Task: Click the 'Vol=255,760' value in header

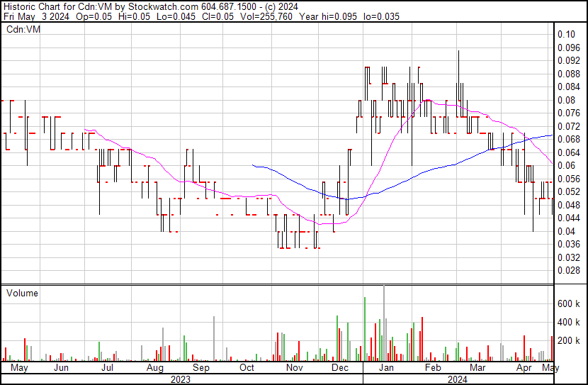Action: pos(266,16)
